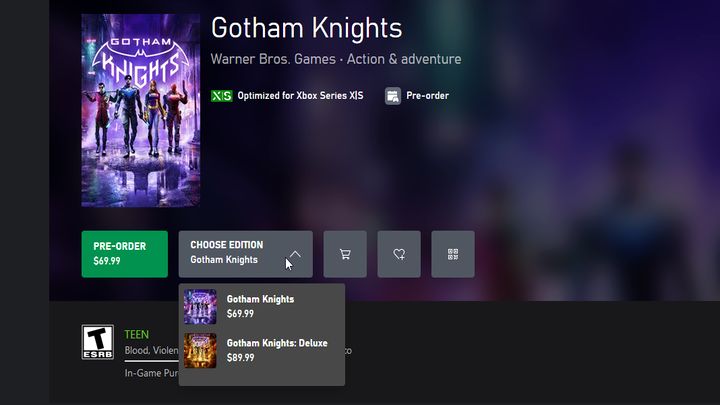Viewport: 720px width, 405px height.
Task: Click the Gotham Knights page title
Action: click(x=306, y=27)
